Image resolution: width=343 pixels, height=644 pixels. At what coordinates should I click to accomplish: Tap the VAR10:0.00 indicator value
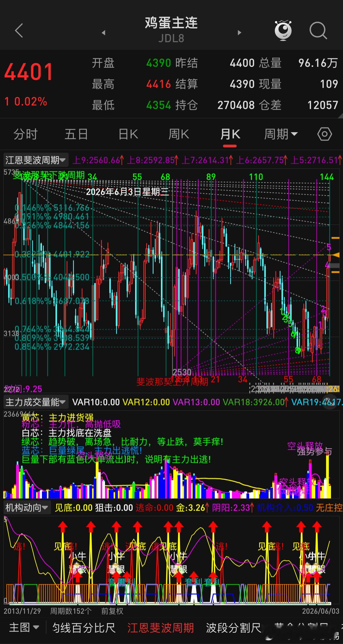(x=96, y=402)
